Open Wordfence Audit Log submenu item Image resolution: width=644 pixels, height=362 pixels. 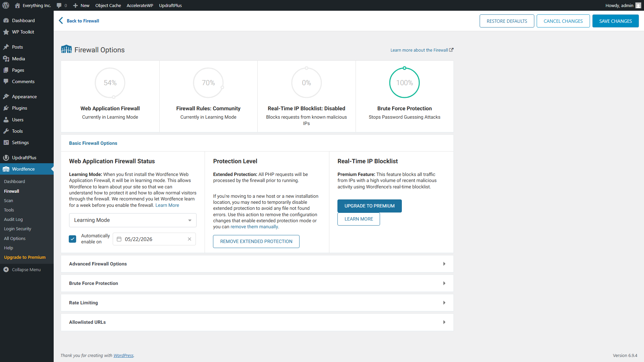click(x=13, y=219)
